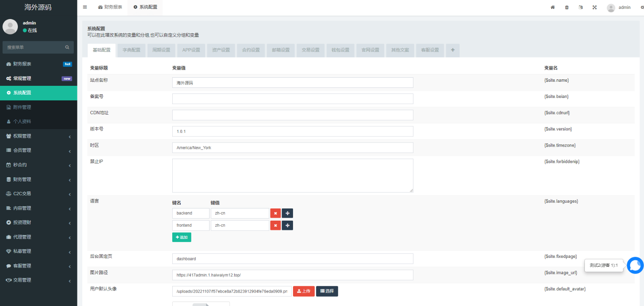
Task: Switch to the 字典配置 tab
Action: coord(131,50)
